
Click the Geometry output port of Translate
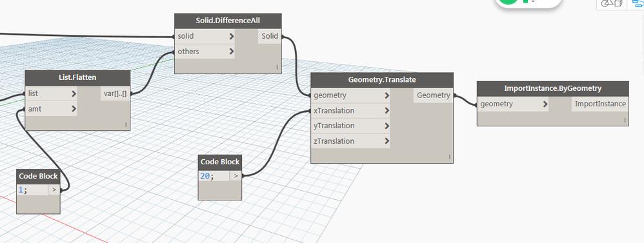(433, 95)
